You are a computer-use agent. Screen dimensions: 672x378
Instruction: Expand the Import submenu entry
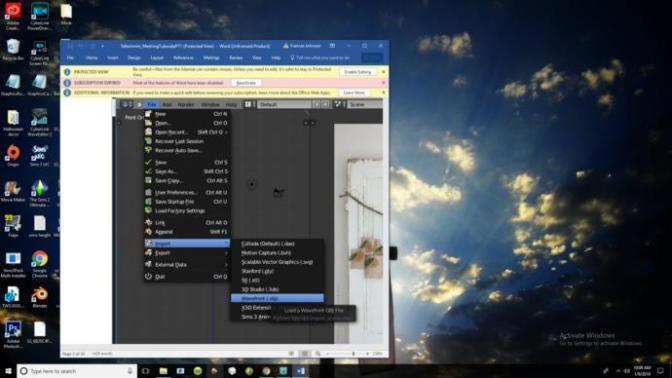click(187, 243)
